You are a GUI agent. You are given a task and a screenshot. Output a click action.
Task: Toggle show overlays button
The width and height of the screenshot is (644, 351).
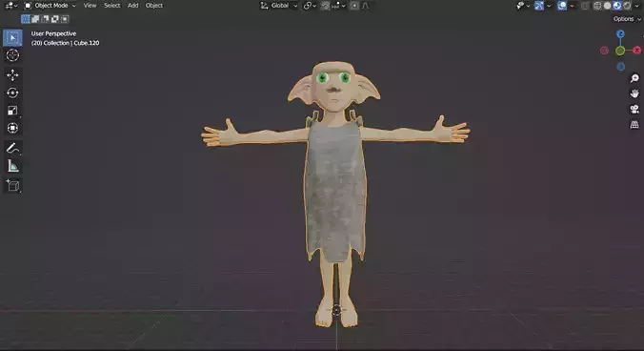pos(562,6)
